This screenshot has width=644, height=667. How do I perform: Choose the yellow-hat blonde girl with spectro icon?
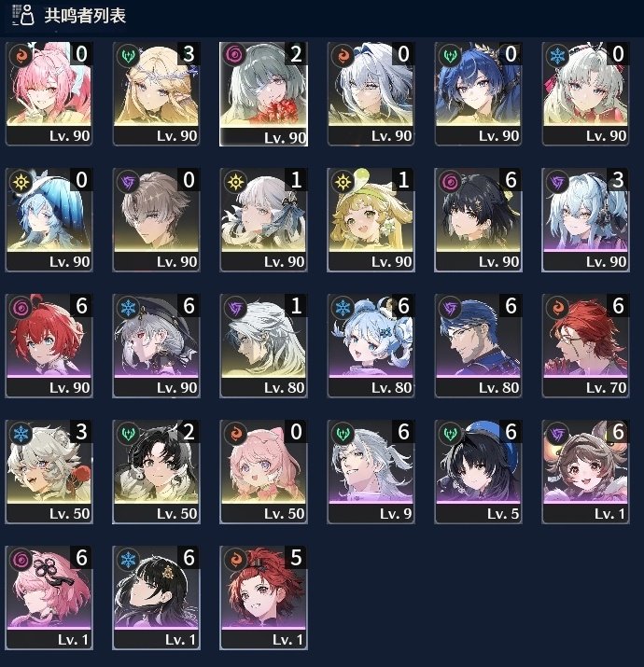coord(371,219)
